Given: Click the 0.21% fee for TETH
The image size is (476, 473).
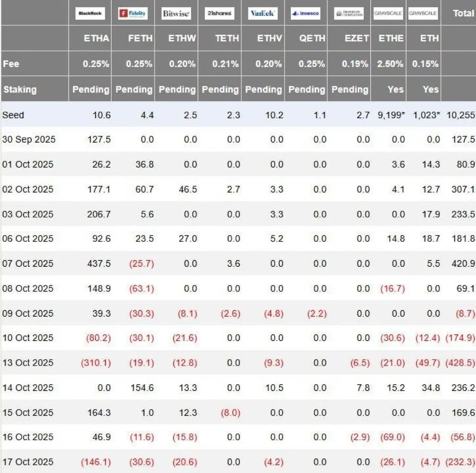Looking at the screenshot, I should (226, 64).
